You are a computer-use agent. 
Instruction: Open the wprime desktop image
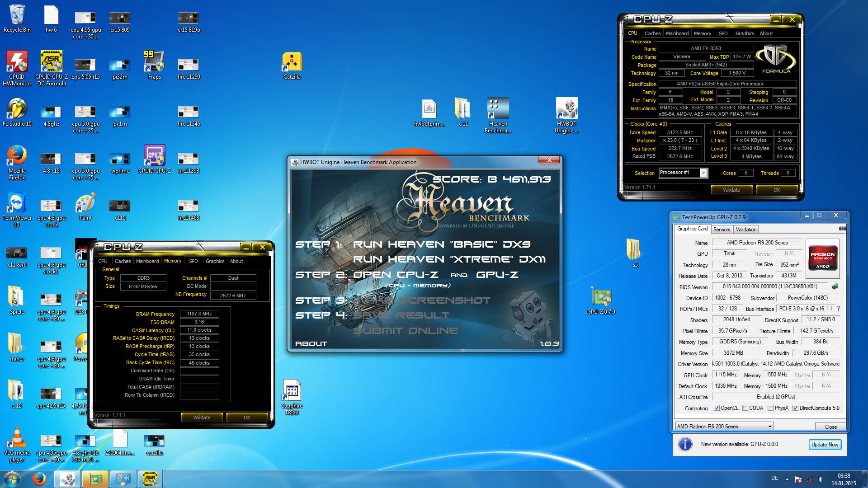(x=120, y=162)
